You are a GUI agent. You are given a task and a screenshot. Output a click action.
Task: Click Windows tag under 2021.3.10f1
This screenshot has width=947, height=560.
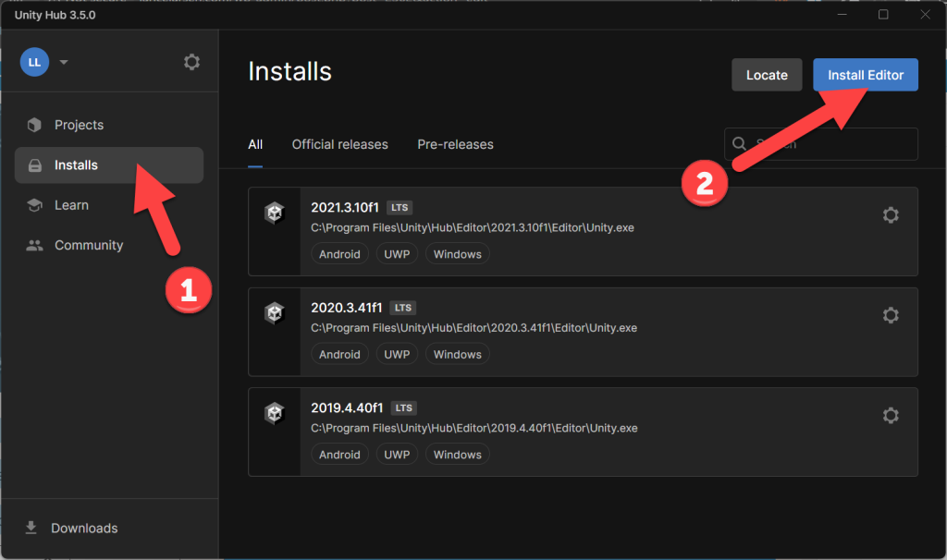(457, 254)
